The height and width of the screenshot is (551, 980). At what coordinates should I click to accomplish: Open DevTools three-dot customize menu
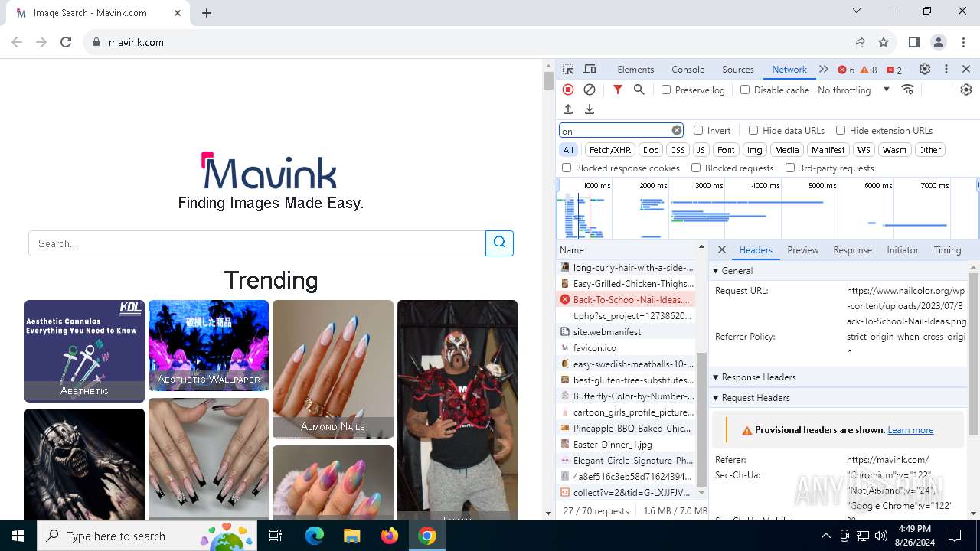click(x=946, y=69)
